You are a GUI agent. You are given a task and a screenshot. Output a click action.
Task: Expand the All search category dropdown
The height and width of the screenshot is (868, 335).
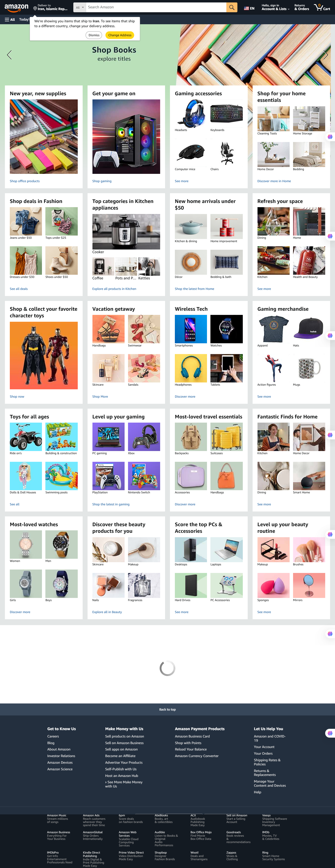point(80,7)
